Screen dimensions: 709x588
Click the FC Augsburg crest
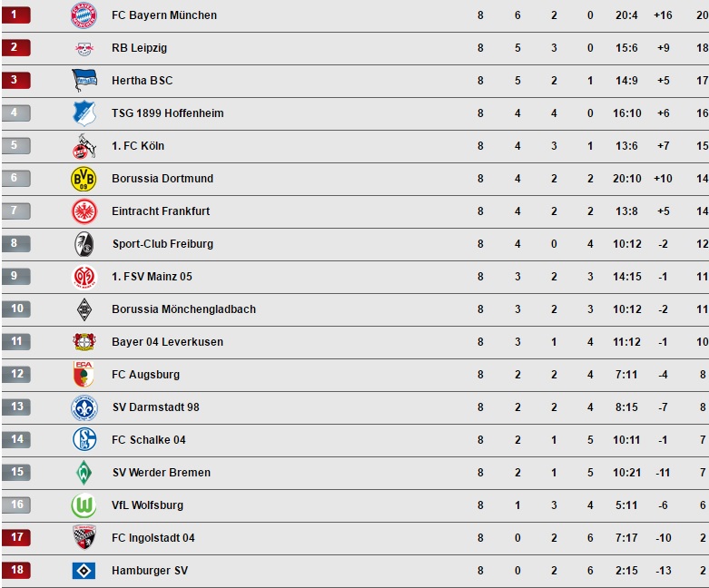pos(84,374)
